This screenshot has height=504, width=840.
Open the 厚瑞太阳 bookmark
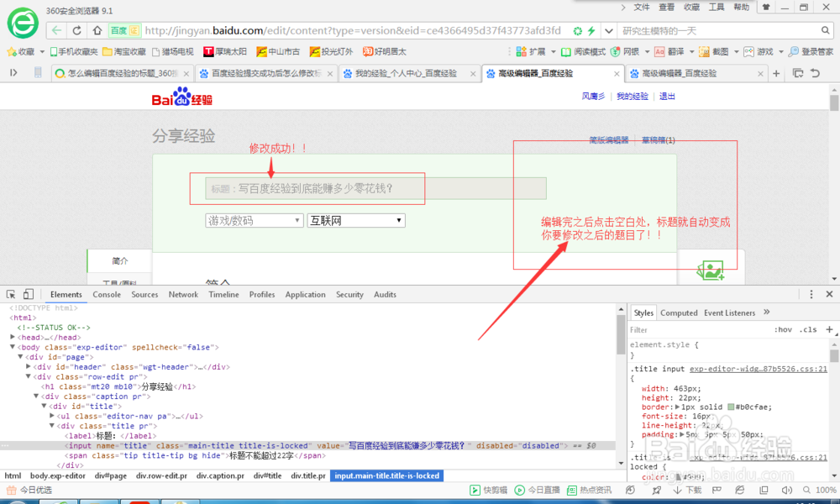[225, 52]
